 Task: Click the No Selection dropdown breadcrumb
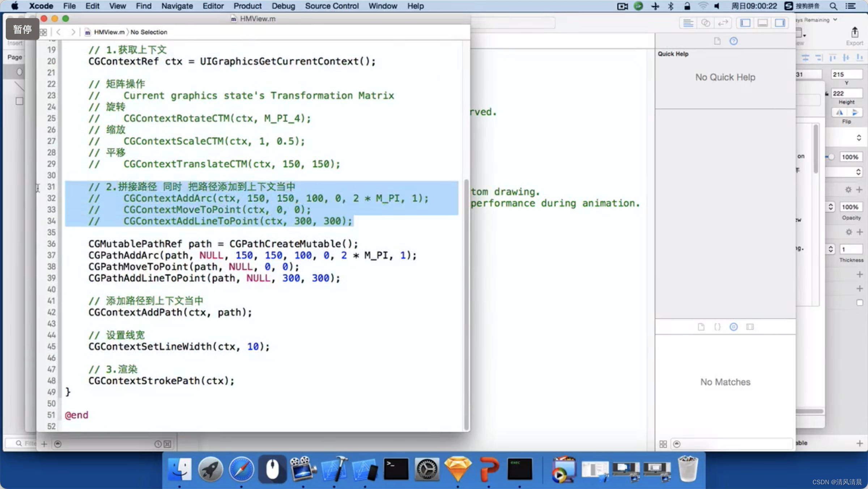[149, 31]
